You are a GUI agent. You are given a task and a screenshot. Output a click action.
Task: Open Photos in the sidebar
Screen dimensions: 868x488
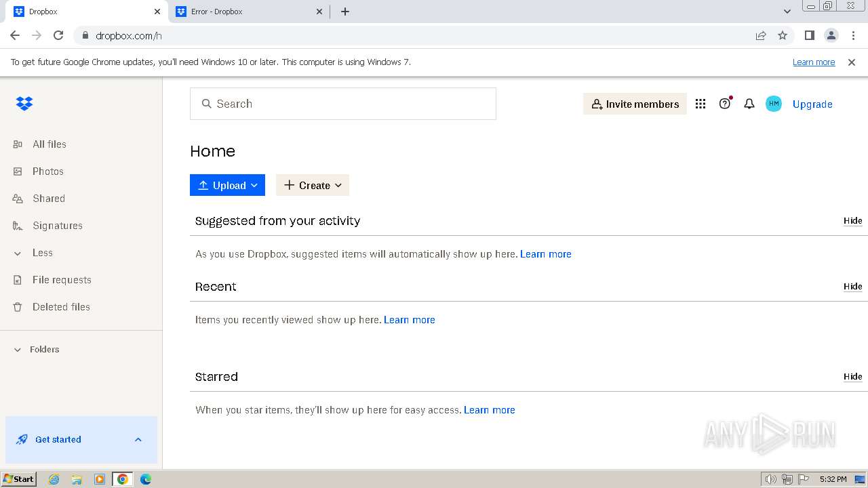(x=48, y=171)
